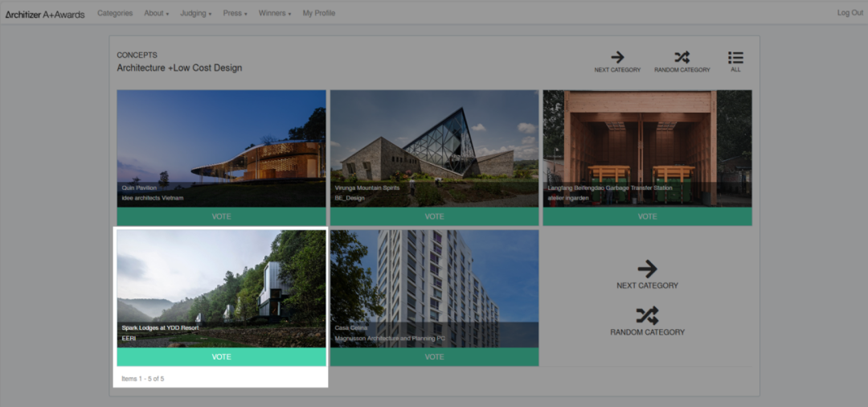Click the large Random Category shuffle icon

[x=647, y=315]
